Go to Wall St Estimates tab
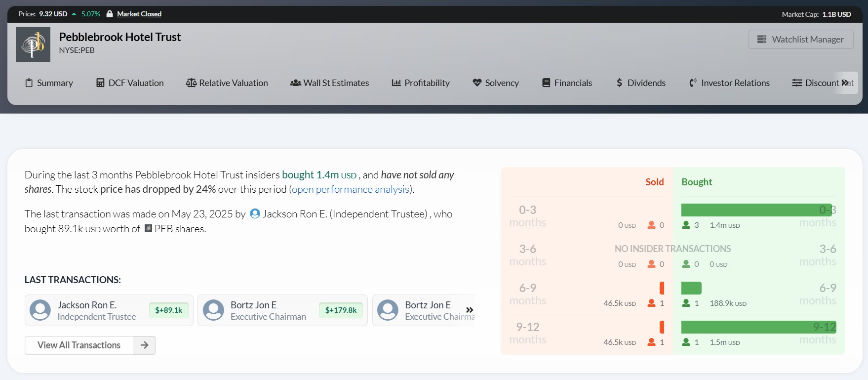Viewport: 868px width, 380px height. tap(330, 83)
